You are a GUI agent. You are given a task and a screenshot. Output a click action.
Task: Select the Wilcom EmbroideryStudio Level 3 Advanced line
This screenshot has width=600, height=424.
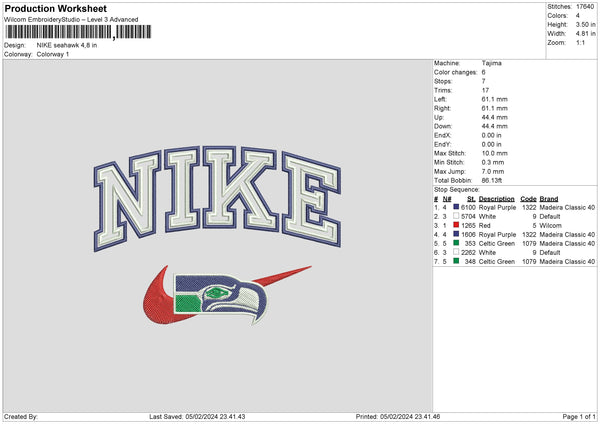(x=71, y=20)
